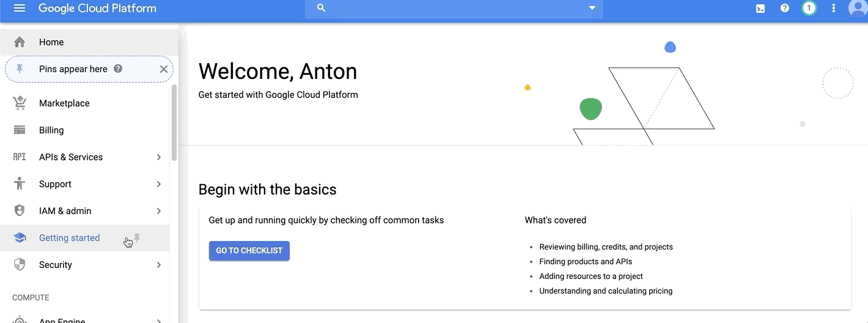Click the Security shield icon
Image resolution: width=868 pixels, height=323 pixels.
20,264
